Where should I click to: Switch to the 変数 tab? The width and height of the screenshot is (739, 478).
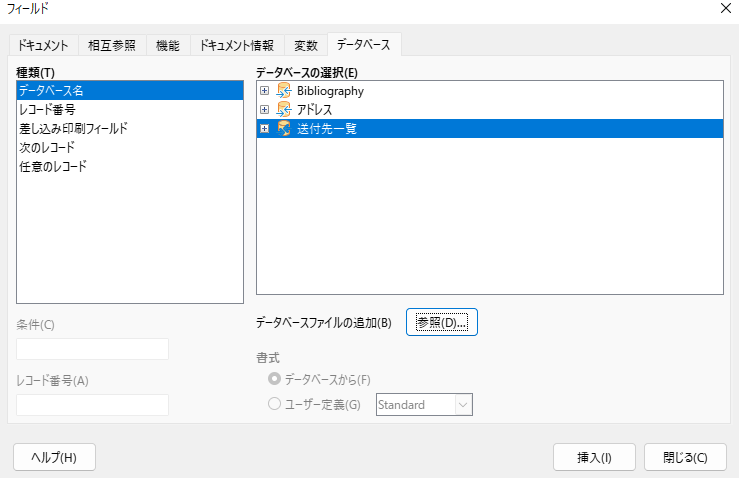(x=306, y=45)
